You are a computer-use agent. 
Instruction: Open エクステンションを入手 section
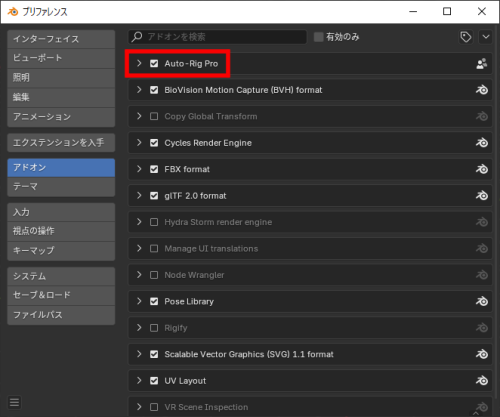click(61, 143)
